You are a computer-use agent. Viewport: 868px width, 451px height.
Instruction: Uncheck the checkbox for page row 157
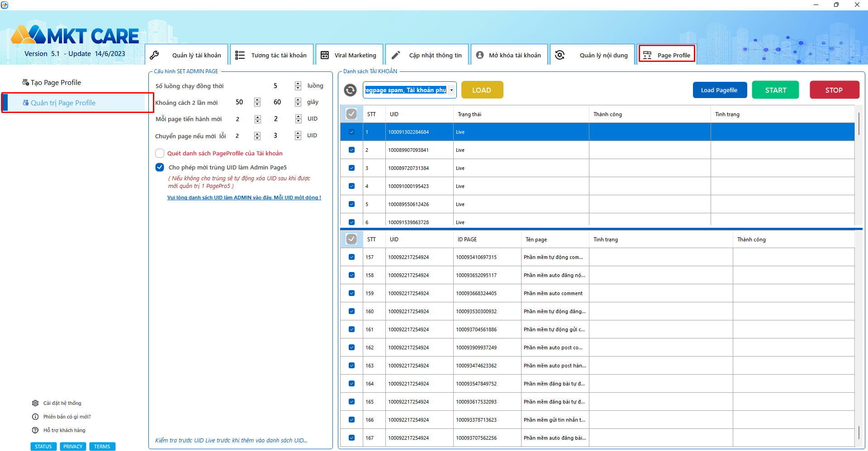351,257
